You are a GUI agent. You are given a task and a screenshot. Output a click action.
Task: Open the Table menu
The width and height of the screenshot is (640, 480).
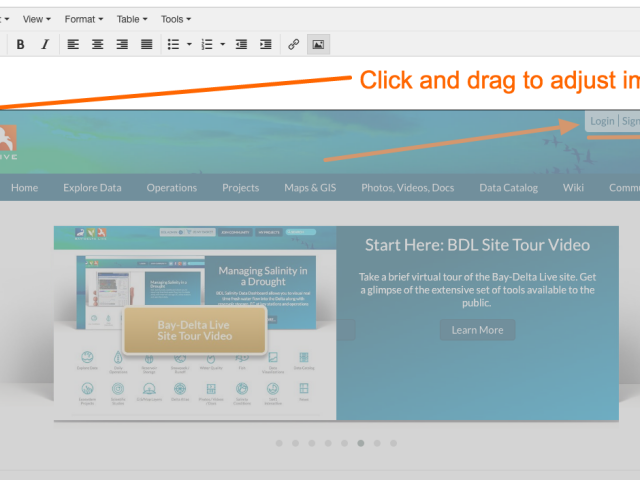132,19
